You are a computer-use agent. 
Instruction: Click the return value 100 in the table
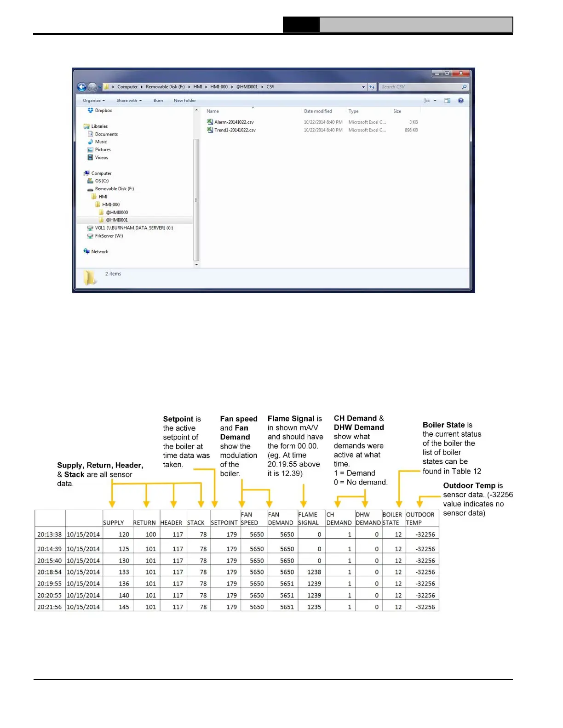click(151, 535)
